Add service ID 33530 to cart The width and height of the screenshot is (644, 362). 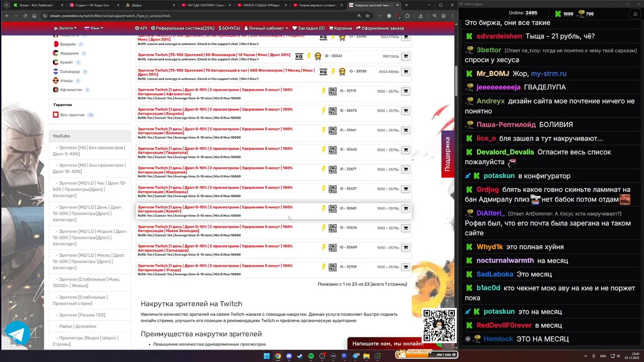[406, 72]
